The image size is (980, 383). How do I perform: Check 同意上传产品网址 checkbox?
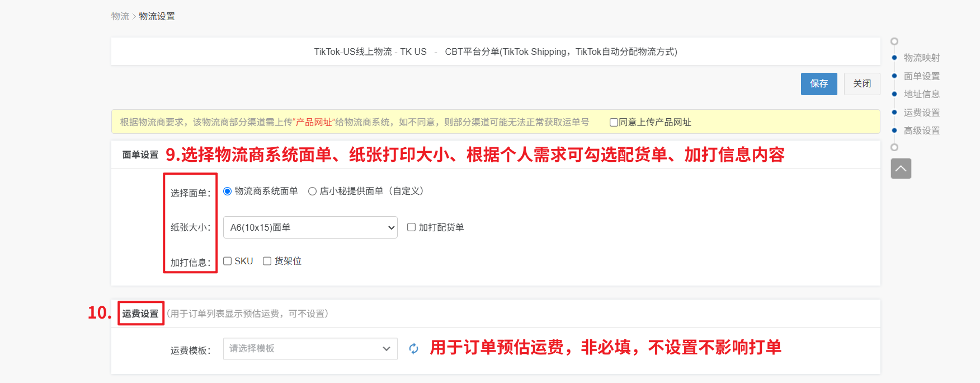pyautogui.click(x=614, y=123)
